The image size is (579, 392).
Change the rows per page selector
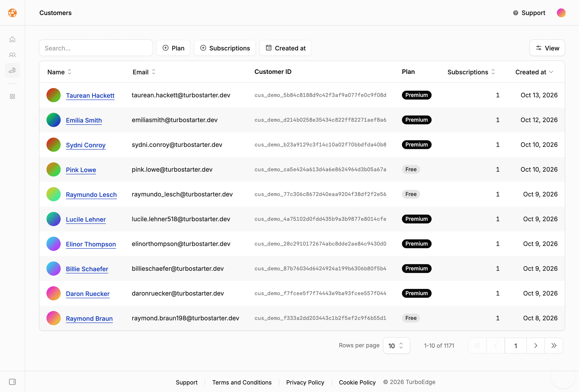pos(396,346)
